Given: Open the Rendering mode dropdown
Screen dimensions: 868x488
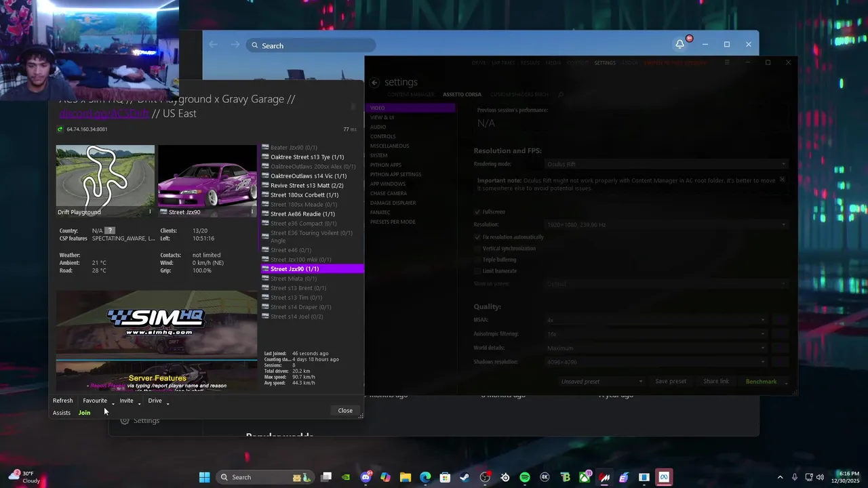Looking at the screenshot, I should point(667,164).
